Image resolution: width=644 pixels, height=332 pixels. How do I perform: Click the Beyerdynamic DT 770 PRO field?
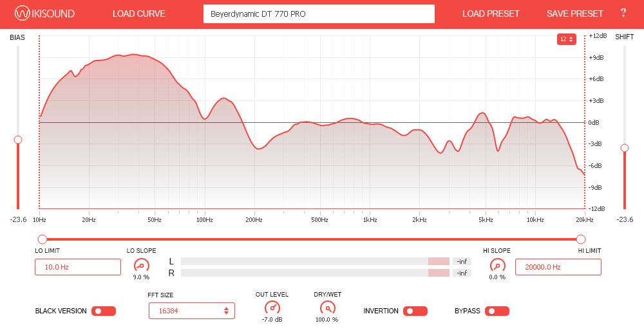319,14
